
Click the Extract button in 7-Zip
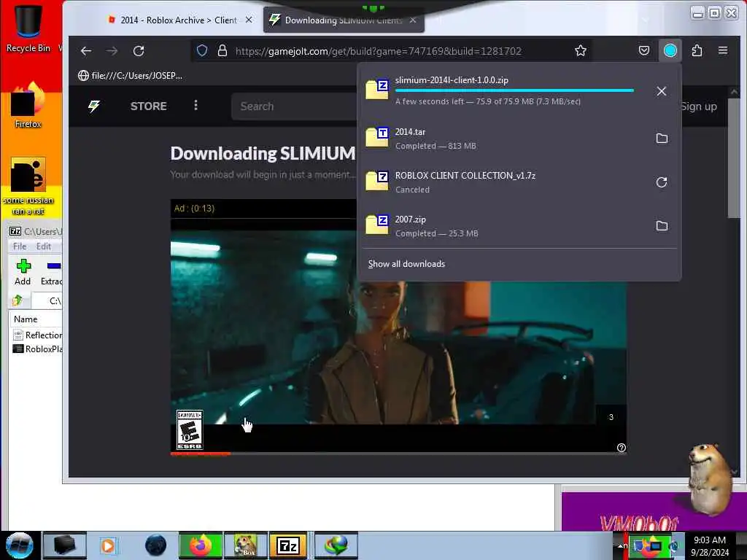click(52, 273)
